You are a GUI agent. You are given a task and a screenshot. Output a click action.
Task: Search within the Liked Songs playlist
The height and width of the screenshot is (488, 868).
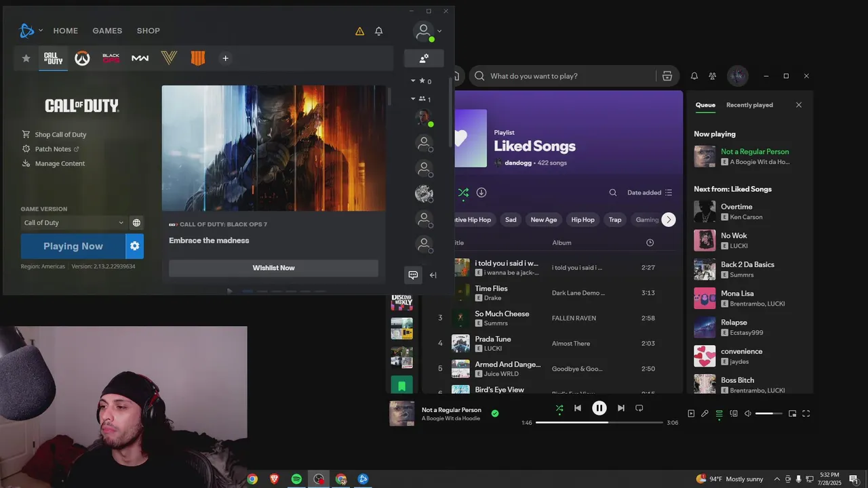[613, 192]
